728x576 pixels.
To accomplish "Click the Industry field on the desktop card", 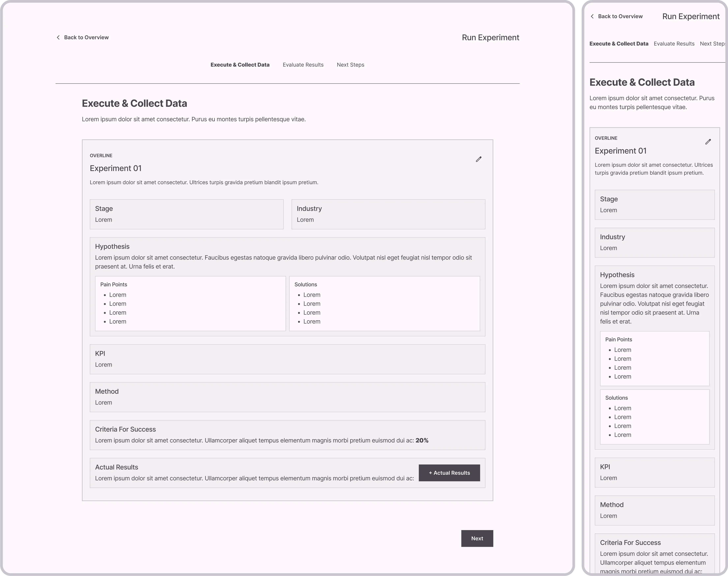I will [388, 214].
